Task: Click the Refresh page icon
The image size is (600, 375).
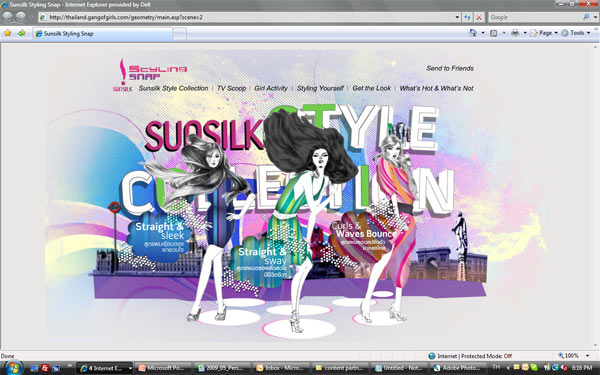Action: click(467, 17)
